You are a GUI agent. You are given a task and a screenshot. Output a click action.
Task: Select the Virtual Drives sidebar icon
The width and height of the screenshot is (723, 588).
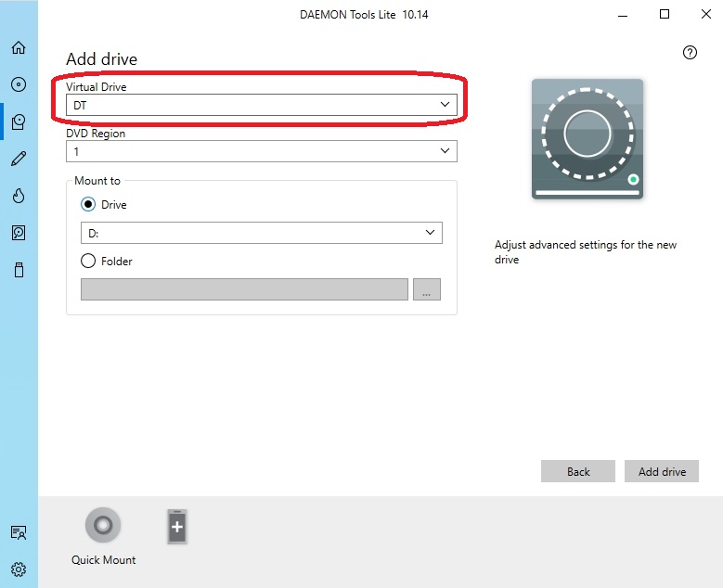(x=19, y=121)
